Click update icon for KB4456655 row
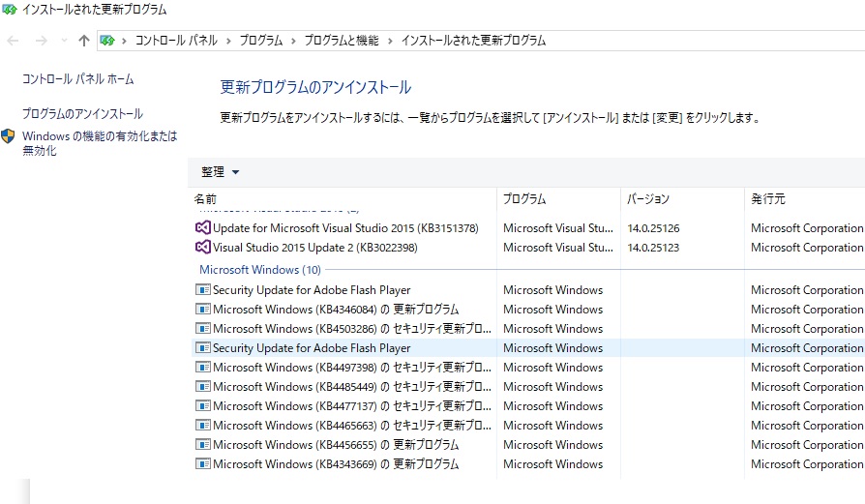 (x=203, y=444)
